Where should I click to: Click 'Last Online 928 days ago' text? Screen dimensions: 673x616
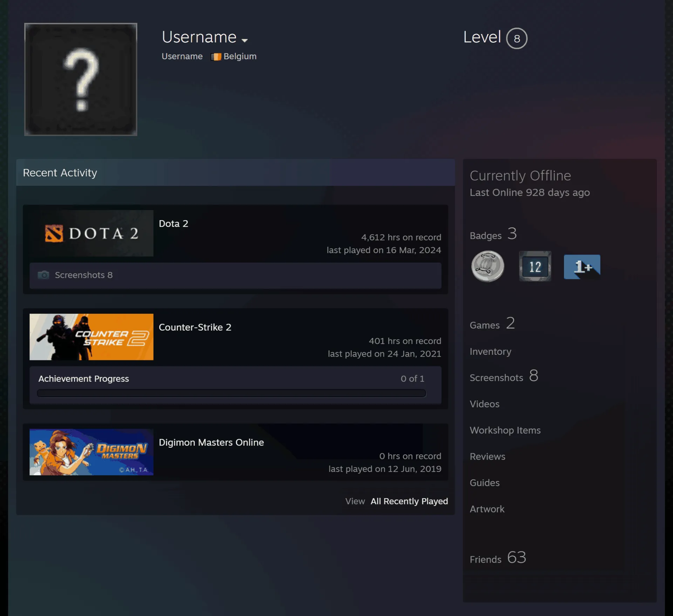pos(530,192)
